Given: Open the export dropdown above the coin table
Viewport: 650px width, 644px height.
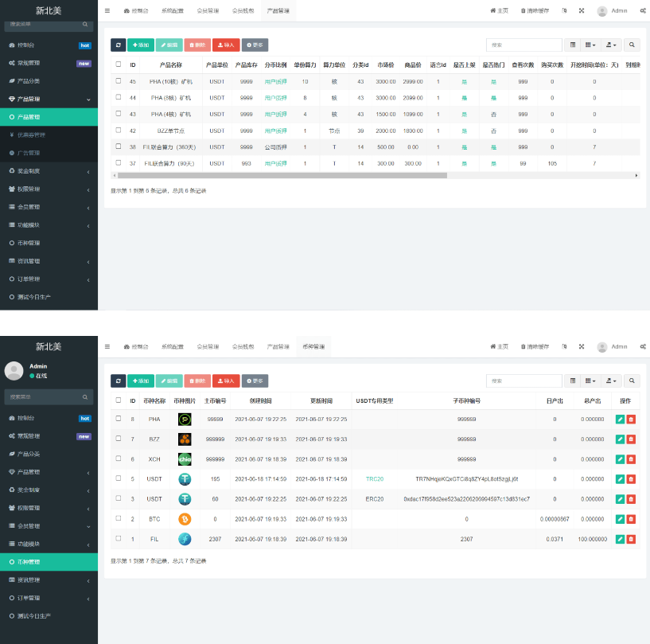Looking at the screenshot, I should [610, 381].
